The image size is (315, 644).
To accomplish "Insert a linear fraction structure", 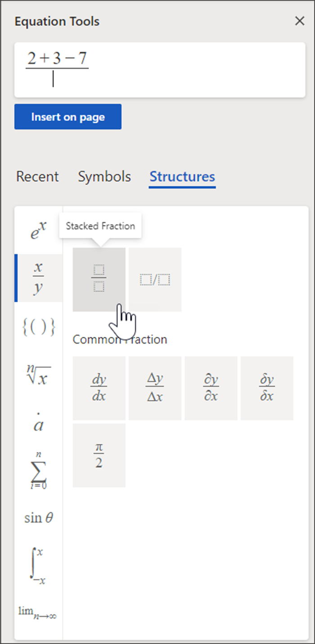I will point(155,279).
